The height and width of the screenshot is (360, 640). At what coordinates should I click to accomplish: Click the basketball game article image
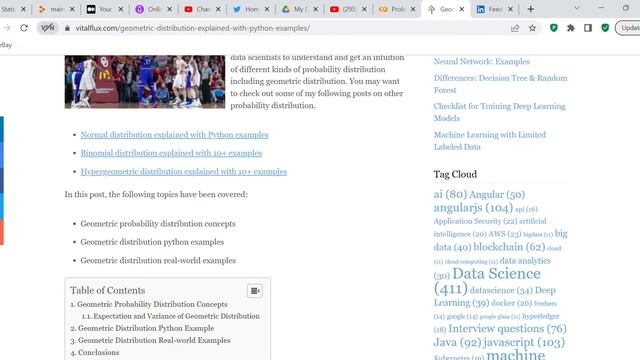[x=144, y=82]
